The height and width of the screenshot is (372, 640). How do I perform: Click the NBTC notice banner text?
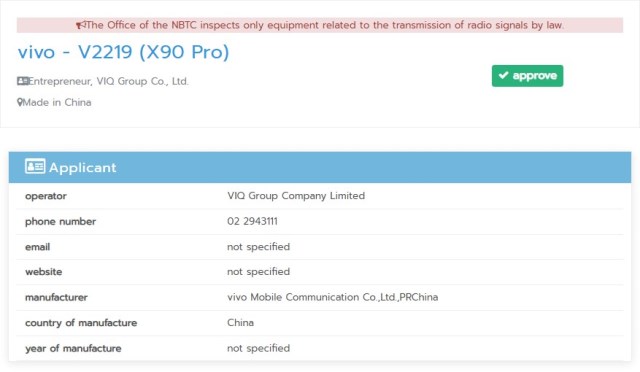point(325,25)
